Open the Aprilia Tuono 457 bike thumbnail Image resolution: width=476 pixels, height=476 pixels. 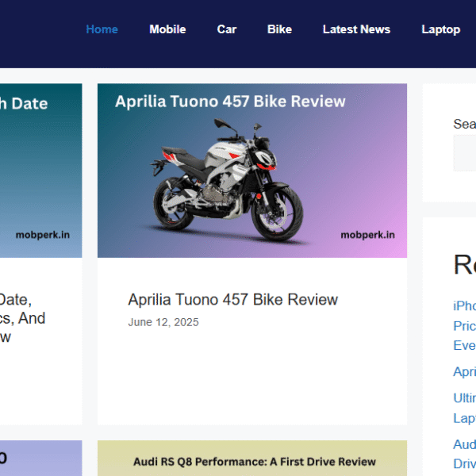(x=252, y=171)
